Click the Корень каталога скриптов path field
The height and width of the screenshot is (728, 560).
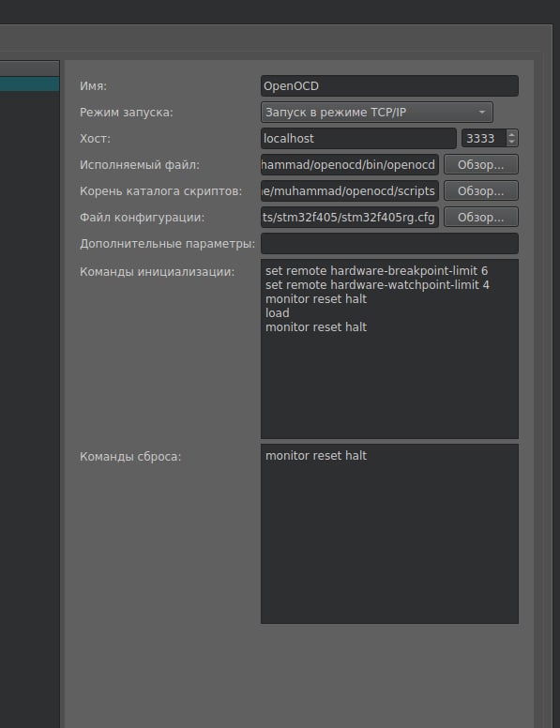click(x=350, y=190)
